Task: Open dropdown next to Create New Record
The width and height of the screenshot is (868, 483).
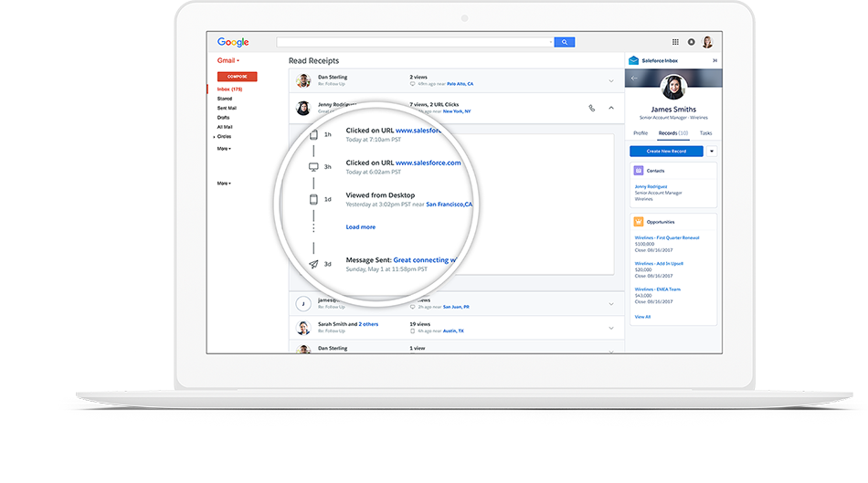Action: [x=711, y=151]
